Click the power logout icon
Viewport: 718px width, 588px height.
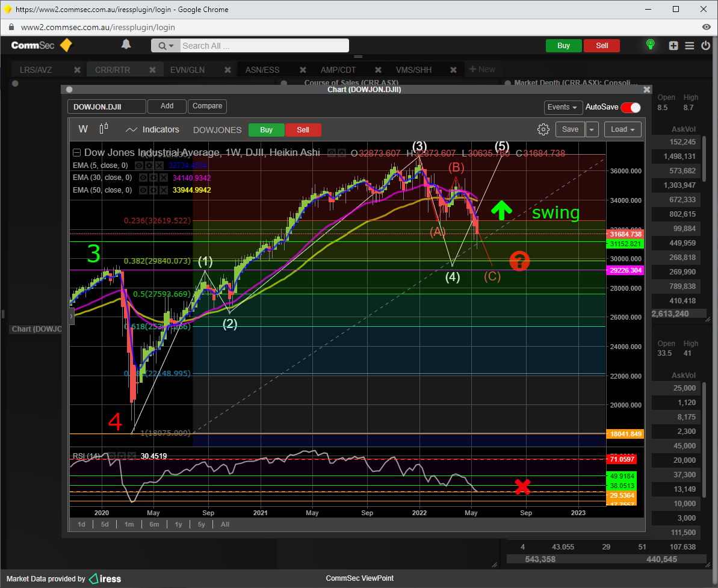705,45
